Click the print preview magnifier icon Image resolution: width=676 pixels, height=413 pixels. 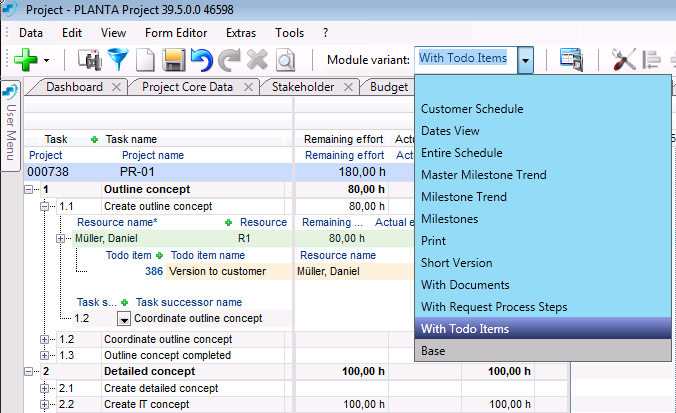pyautogui.click(x=285, y=60)
